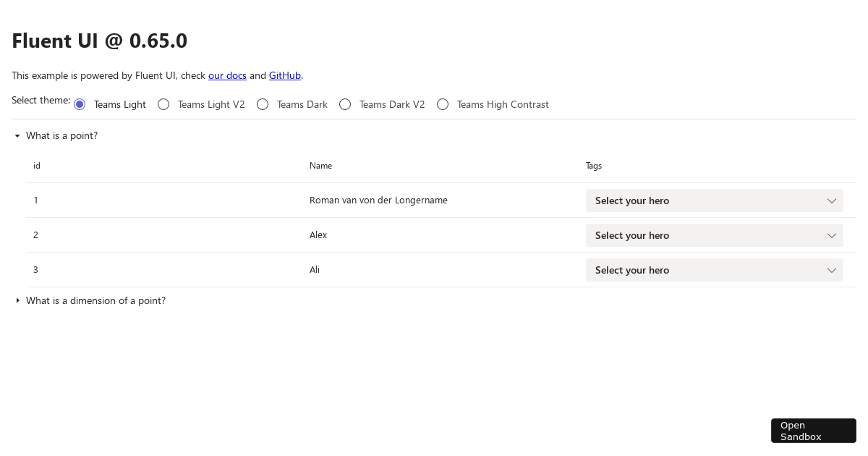Screen dimensions: 868x456
Task: Click the collapse arrow beside 'What is a point?'
Action: click(17, 135)
